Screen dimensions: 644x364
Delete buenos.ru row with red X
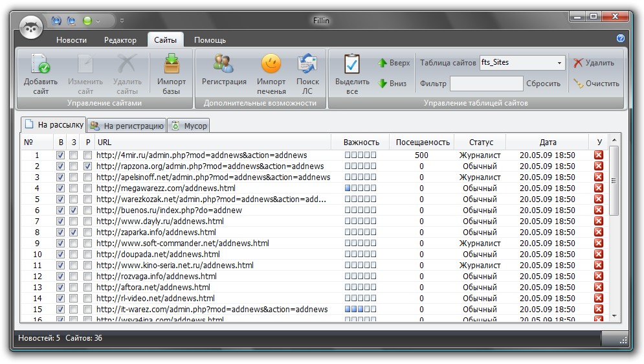tap(599, 210)
